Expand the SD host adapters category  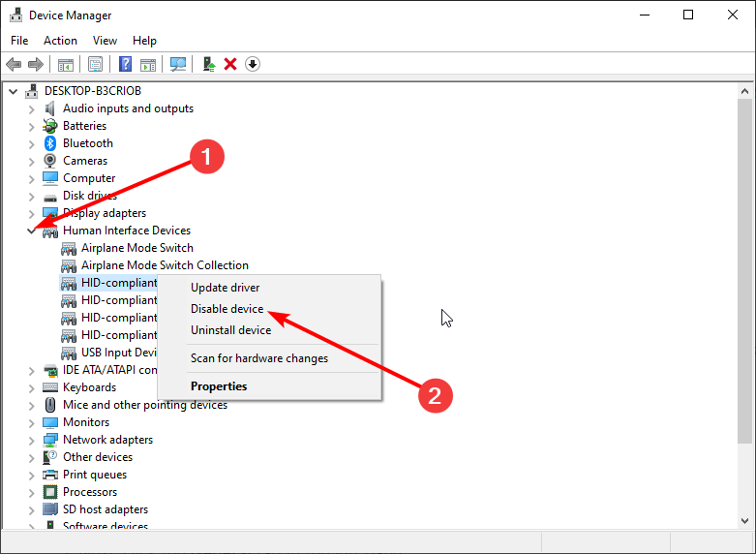(x=31, y=510)
